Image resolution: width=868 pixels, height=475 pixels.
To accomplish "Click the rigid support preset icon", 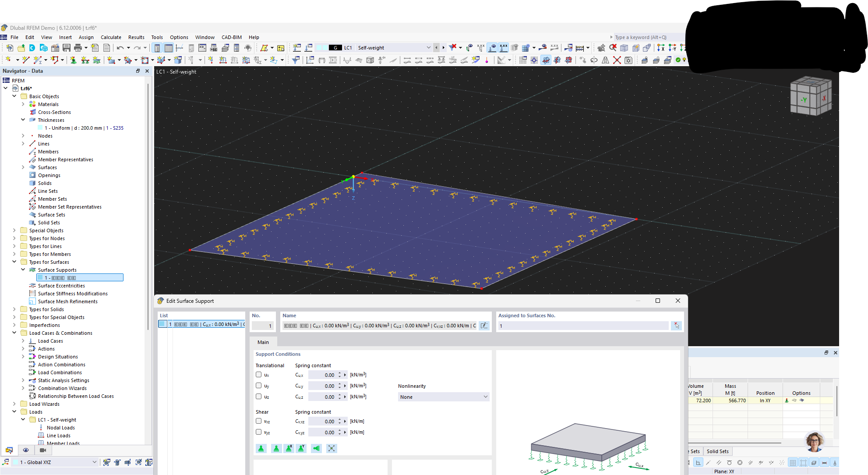I will tap(261, 448).
